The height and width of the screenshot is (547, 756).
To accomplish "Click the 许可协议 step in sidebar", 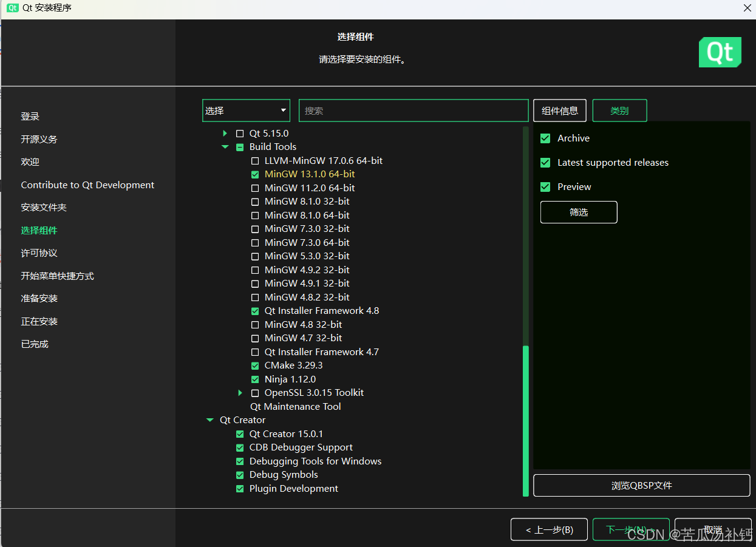I will (x=39, y=253).
